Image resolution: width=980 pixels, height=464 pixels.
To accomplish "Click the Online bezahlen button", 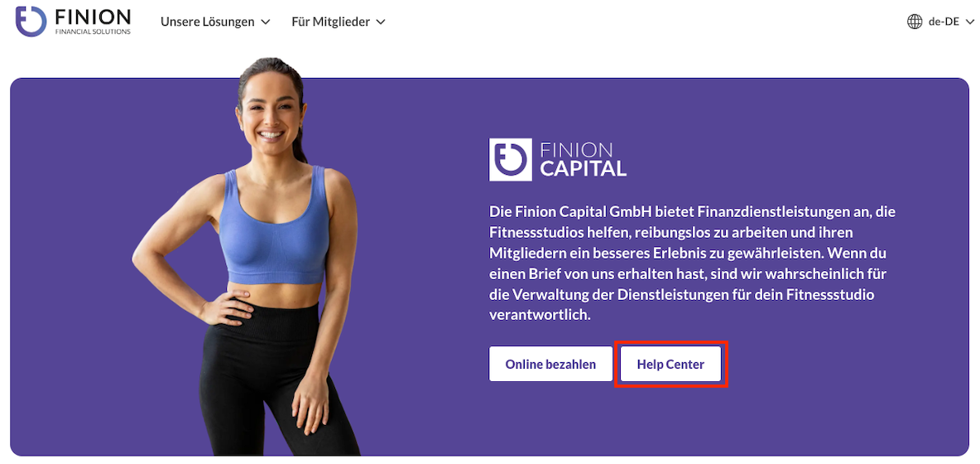I will click(x=550, y=364).
